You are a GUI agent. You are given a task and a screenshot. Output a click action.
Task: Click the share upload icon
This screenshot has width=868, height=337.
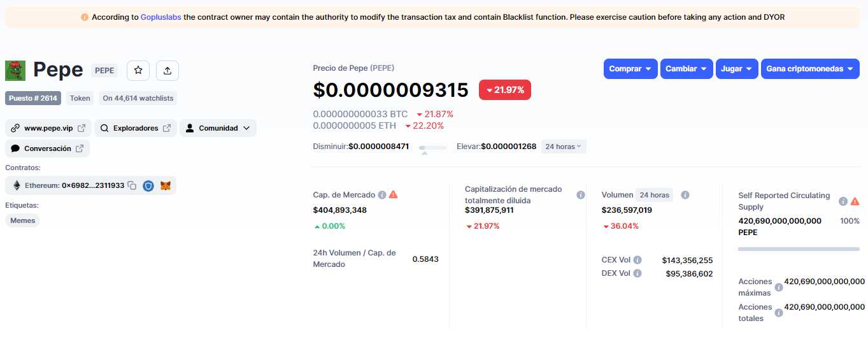point(167,71)
